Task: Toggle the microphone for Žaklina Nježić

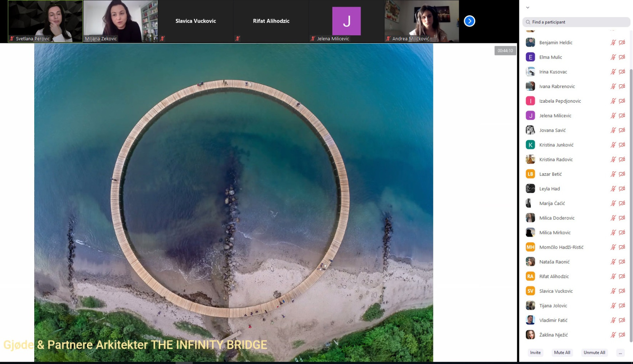Action: pos(613,335)
